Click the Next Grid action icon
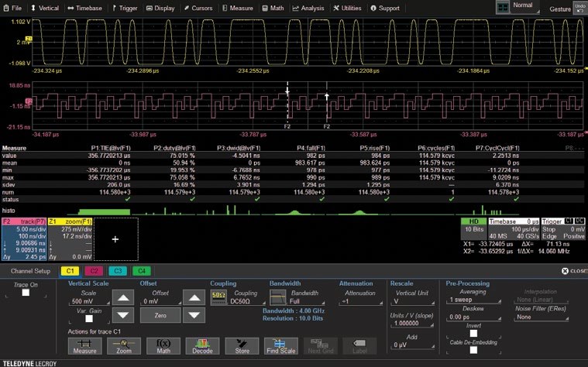 tap(320, 346)
